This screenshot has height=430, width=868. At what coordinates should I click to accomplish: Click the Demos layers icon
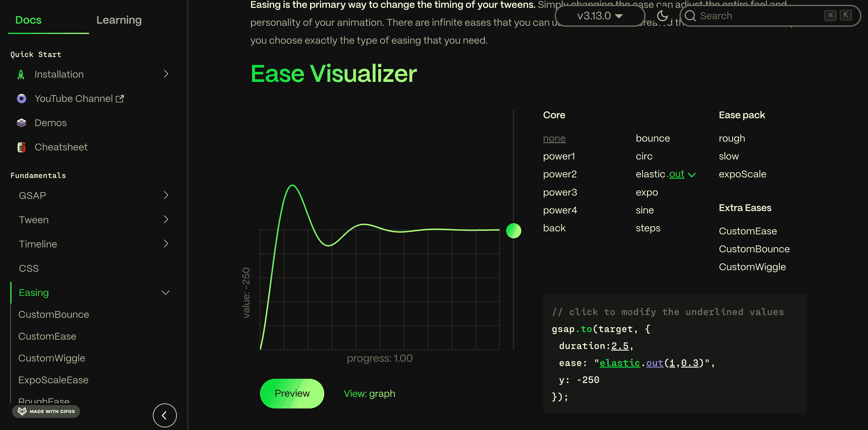pos(21,123)
